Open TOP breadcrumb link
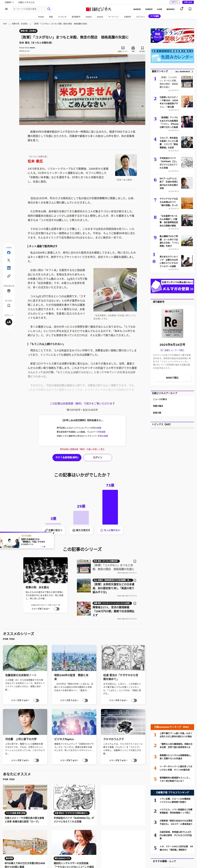 pos(5,24)
